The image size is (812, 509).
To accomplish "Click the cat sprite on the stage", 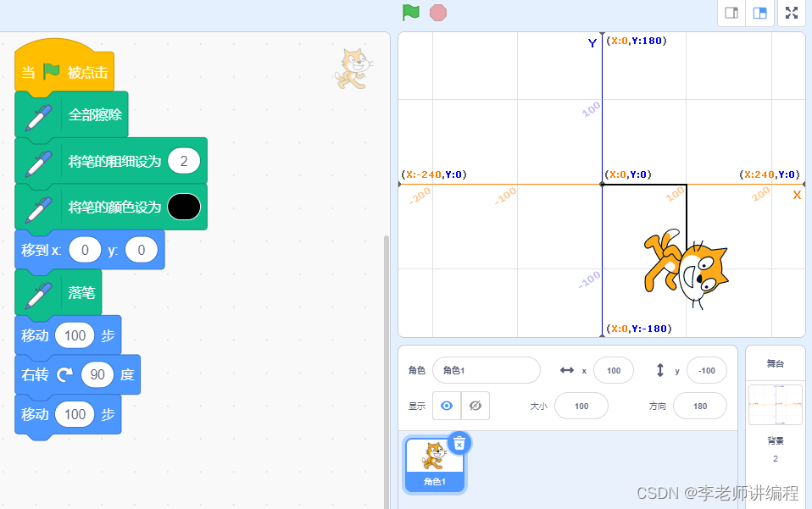I will click(x=686, y=269).
